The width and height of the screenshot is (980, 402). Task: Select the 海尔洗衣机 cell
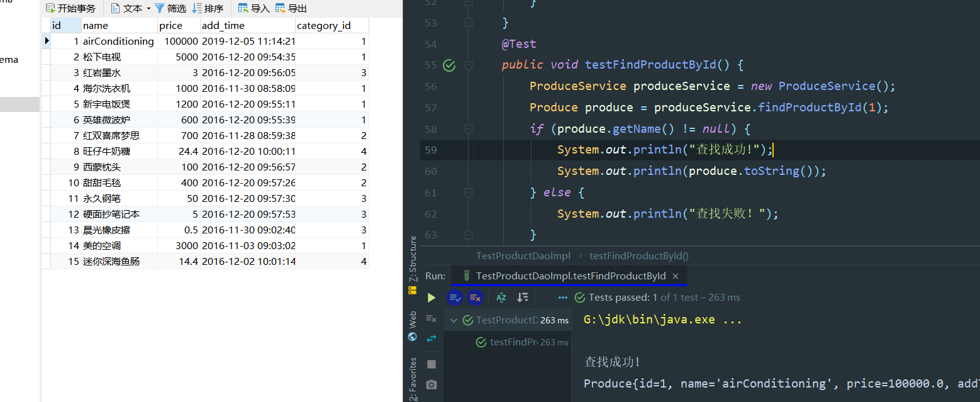120,88
